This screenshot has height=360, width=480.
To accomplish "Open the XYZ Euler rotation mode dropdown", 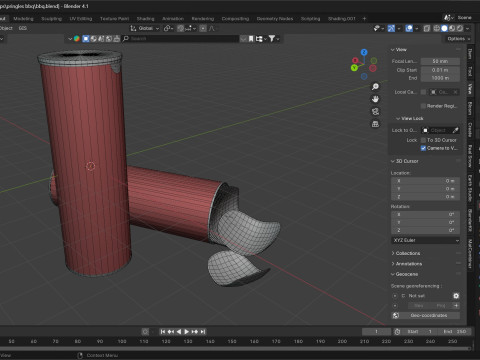I will point(425,240).
